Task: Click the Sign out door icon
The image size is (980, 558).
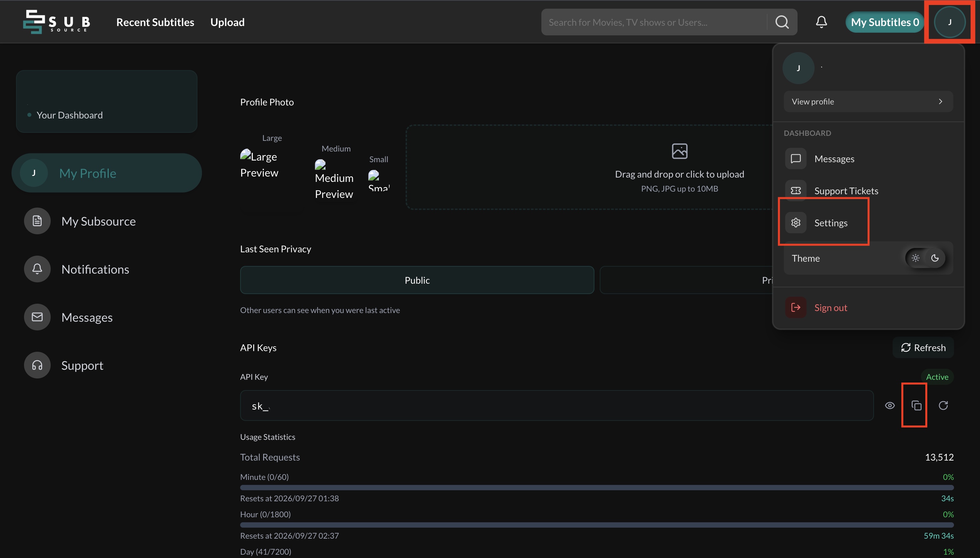Action: tap(796, 307)
